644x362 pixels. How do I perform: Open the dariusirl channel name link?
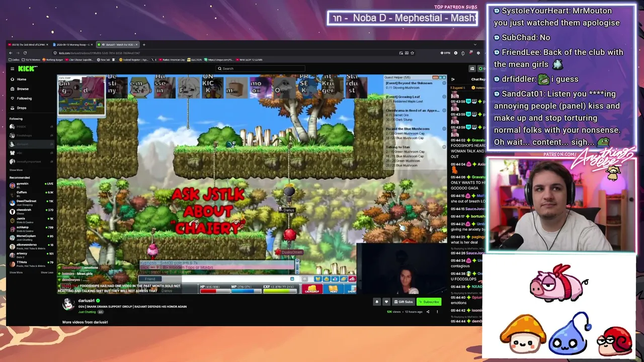86,301
